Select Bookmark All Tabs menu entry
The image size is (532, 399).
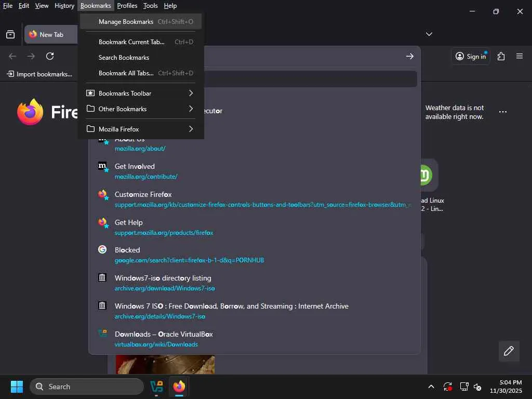coord(141,73)
